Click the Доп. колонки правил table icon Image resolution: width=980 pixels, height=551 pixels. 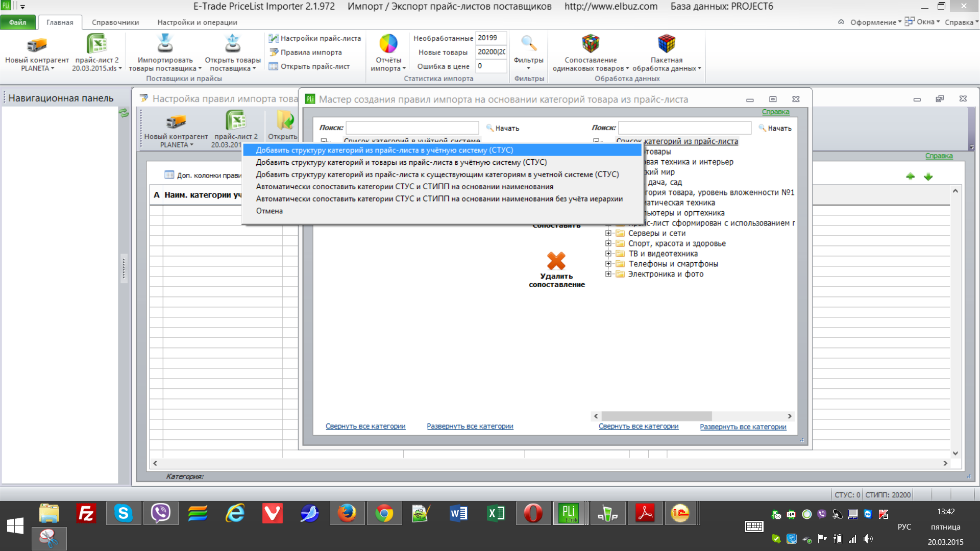click(169, 175)
